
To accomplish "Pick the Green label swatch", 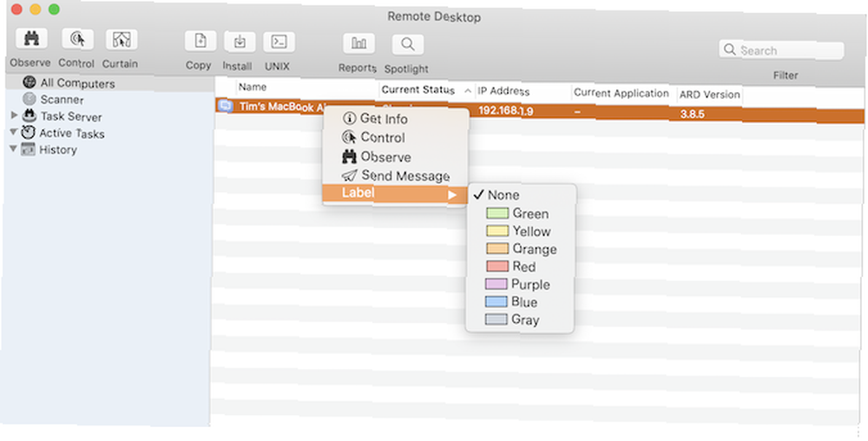I will point(497,213).
